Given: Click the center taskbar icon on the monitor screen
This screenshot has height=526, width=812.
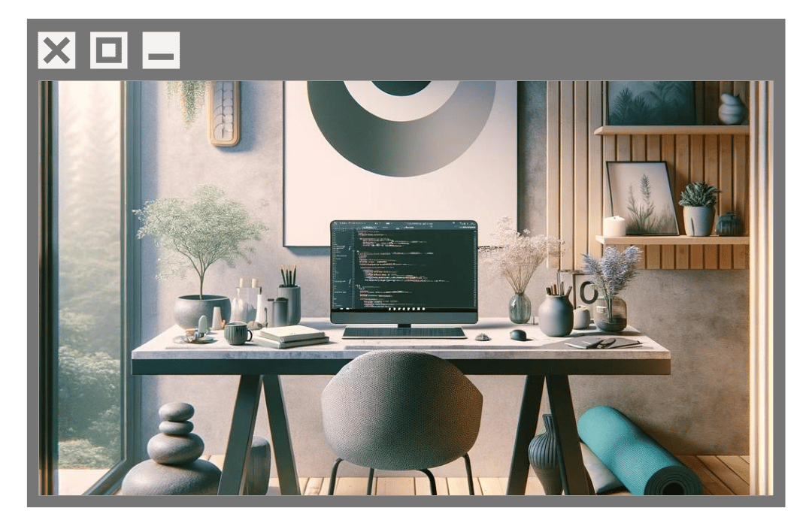Looking at the screenshot, I should click(x=406, y=310).
